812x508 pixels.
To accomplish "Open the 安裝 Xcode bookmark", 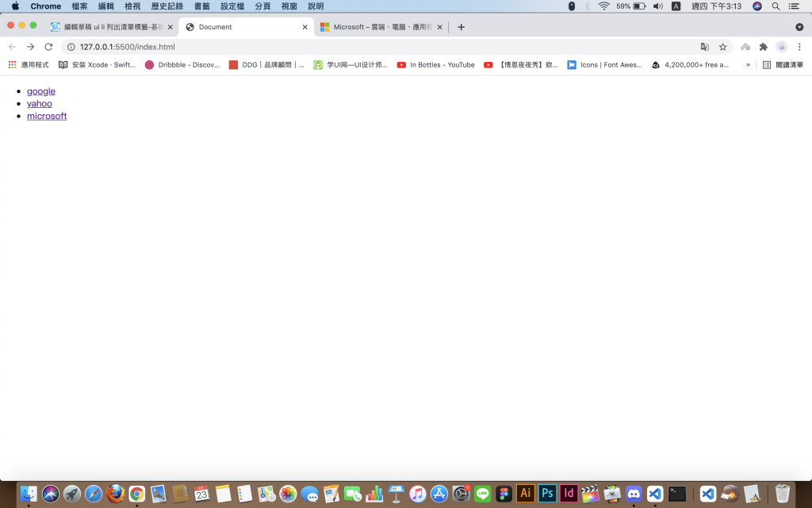I will pos(97,65).
